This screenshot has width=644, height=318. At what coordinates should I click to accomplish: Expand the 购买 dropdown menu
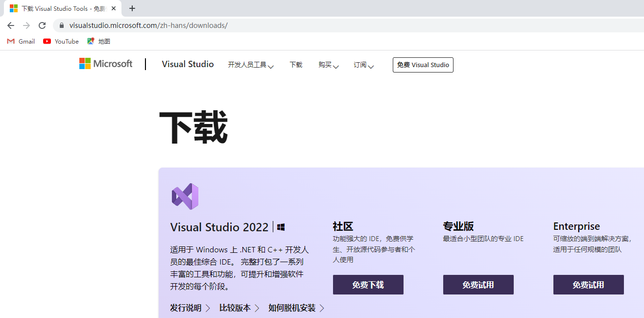[329, 65]
